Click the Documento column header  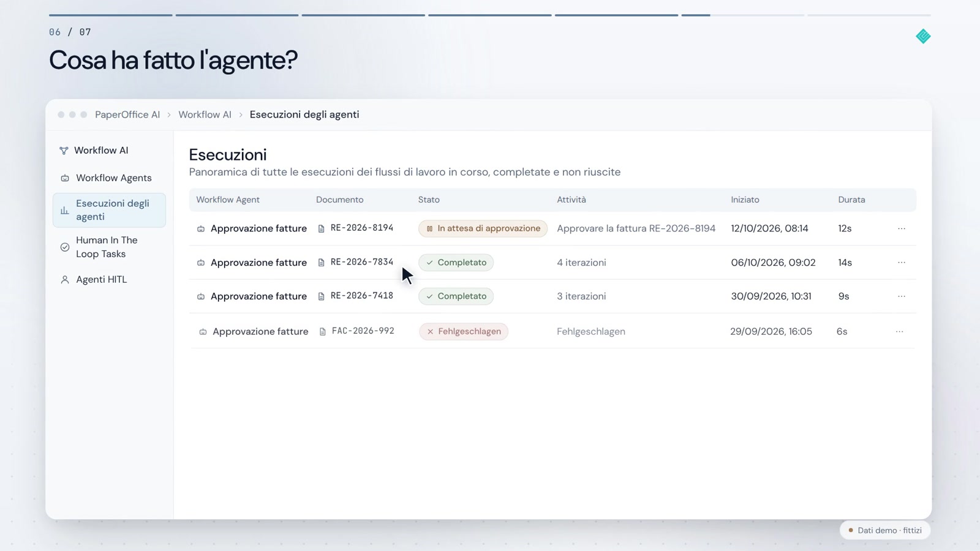tap(340, 200)
